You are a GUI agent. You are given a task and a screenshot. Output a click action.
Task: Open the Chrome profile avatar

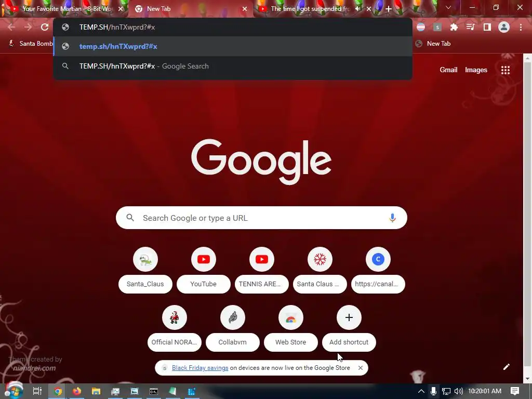[x=504, y=27]
